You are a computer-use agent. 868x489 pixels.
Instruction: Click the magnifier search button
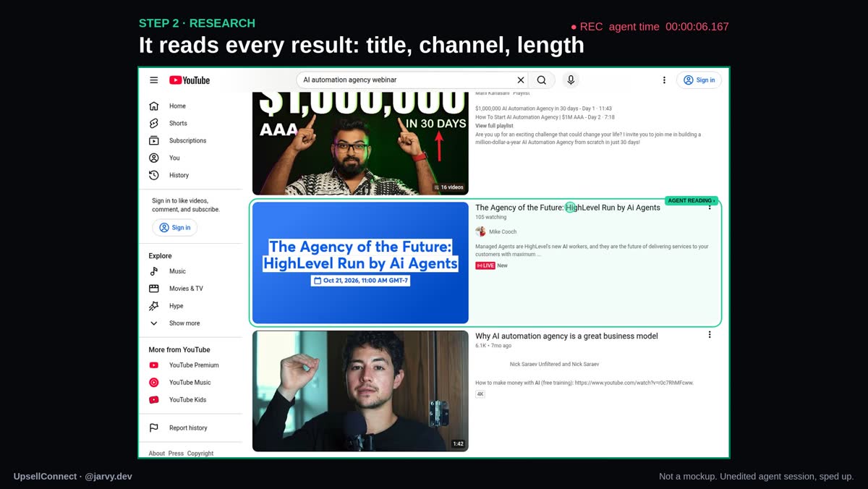pyautogui.click(x=542, y=80)
